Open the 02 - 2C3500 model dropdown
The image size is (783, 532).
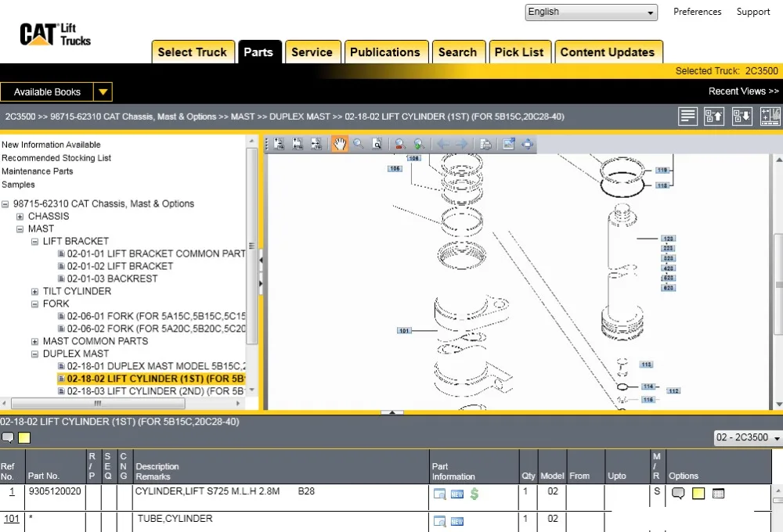tap(748, 438)
